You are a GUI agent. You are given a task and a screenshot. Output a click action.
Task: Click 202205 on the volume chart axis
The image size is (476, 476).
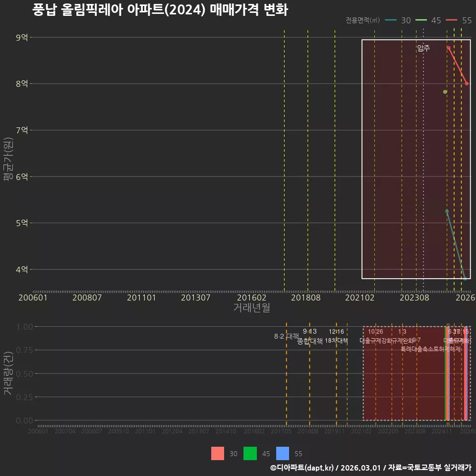388,431
